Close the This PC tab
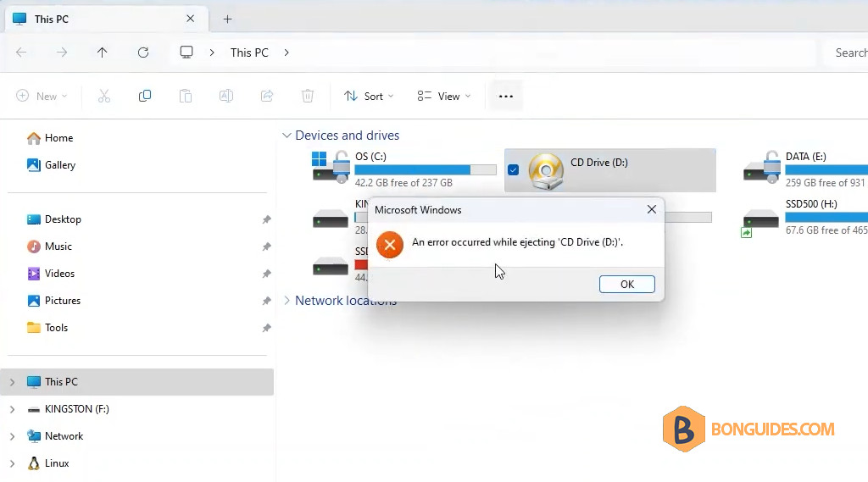The height and width of the screenshot is (482, 868). click(x=191, y=19)
